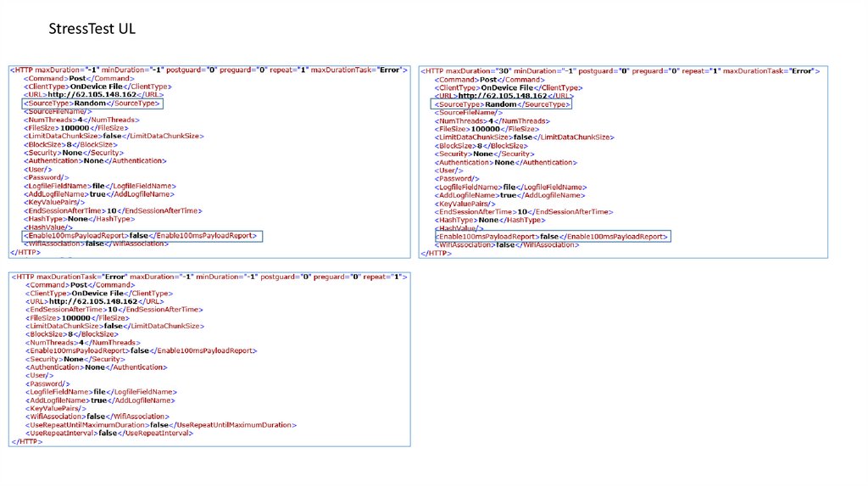Click Security None line in bottom block
The height and width of the screenshot is (487, 868).
(x=75, y=359)
